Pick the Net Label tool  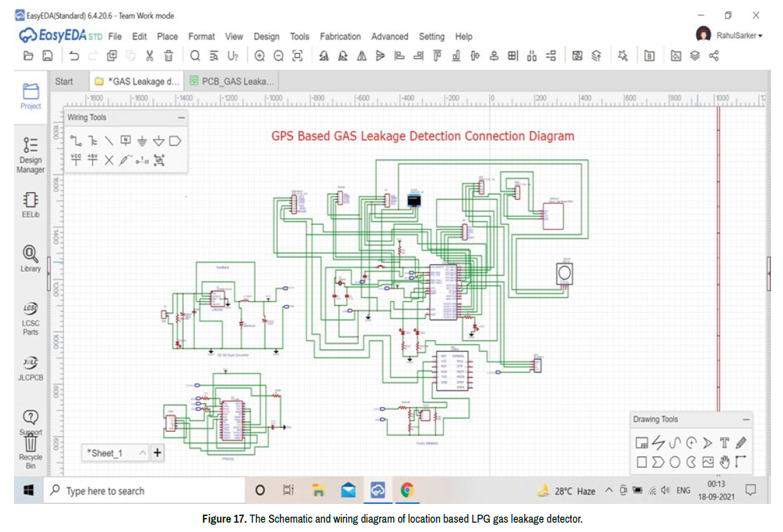click(125, 141)
